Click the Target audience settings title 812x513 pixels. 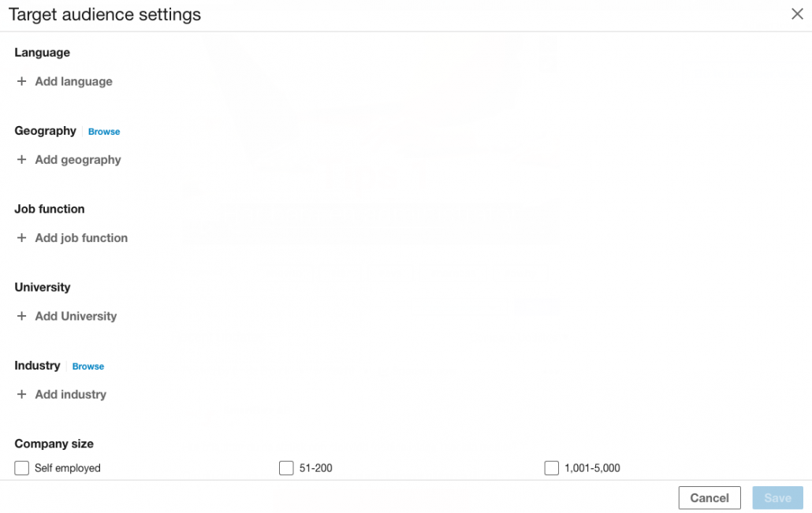click(105, 14)
